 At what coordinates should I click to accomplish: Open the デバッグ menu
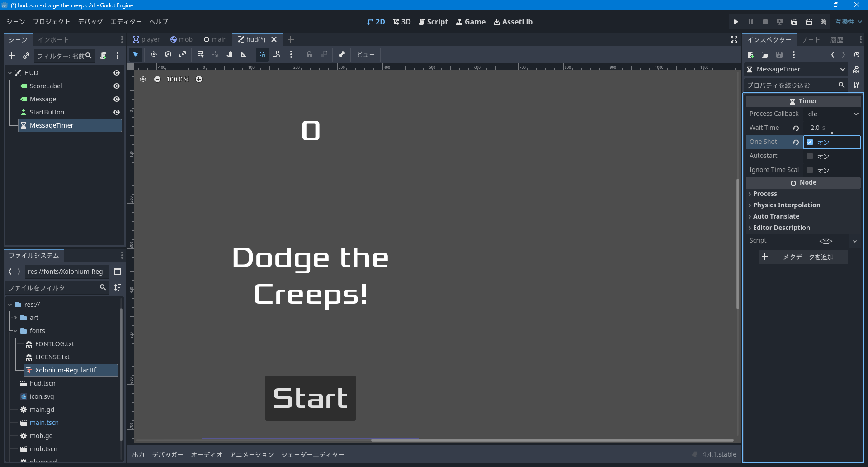pos(90,22)
